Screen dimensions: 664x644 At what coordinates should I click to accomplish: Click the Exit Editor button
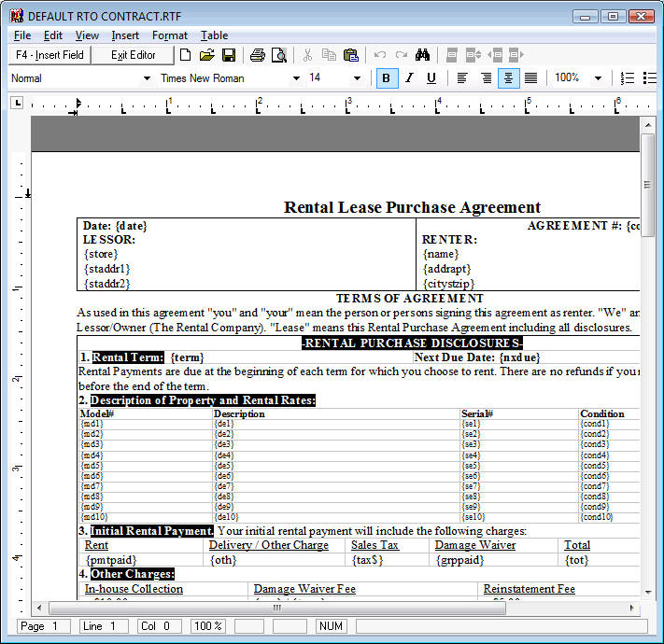pos(134,55)
